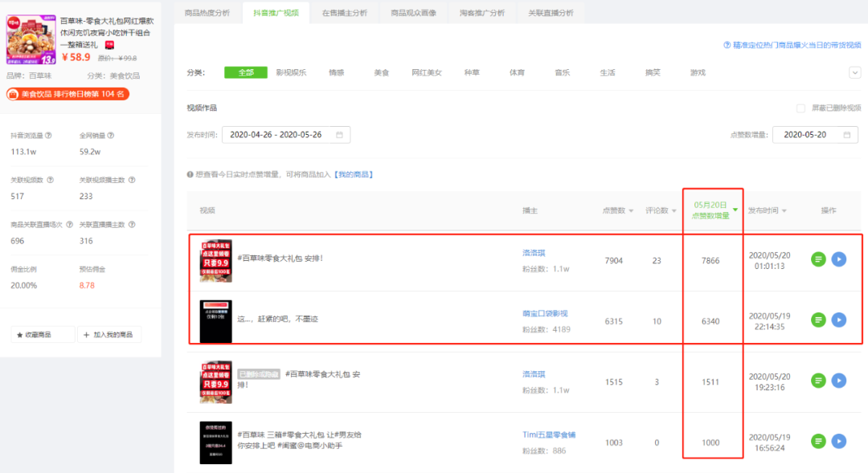Click help icon beside 商品关联直播场次

[70, 225]
